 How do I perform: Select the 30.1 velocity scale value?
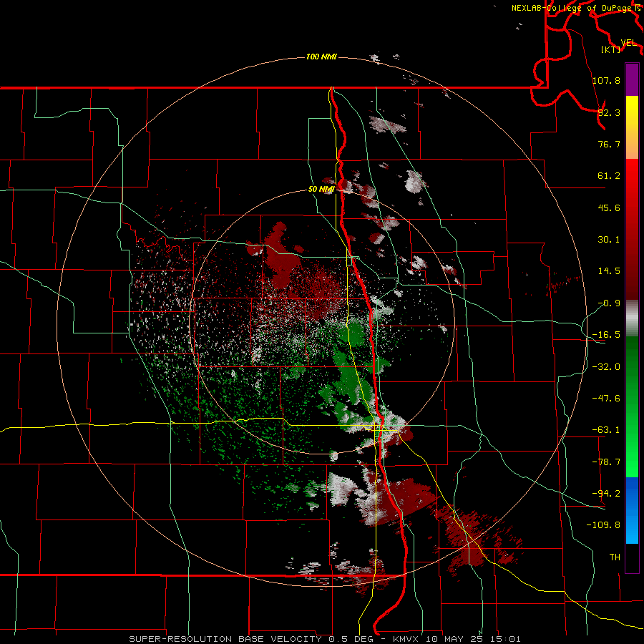tap(609, 240)
